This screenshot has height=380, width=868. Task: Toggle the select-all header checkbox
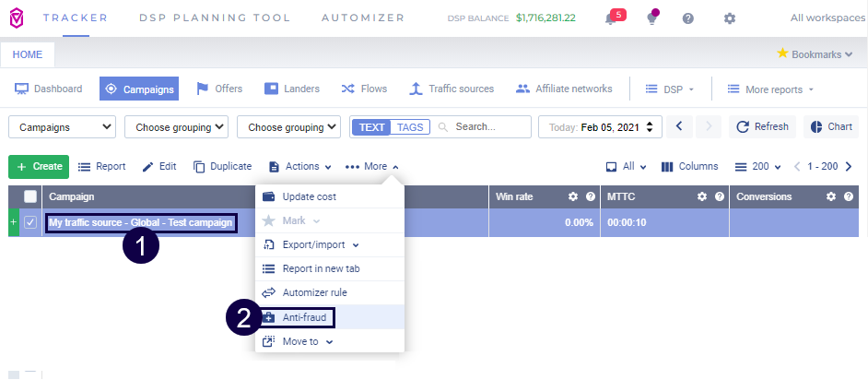coord(30,196)
